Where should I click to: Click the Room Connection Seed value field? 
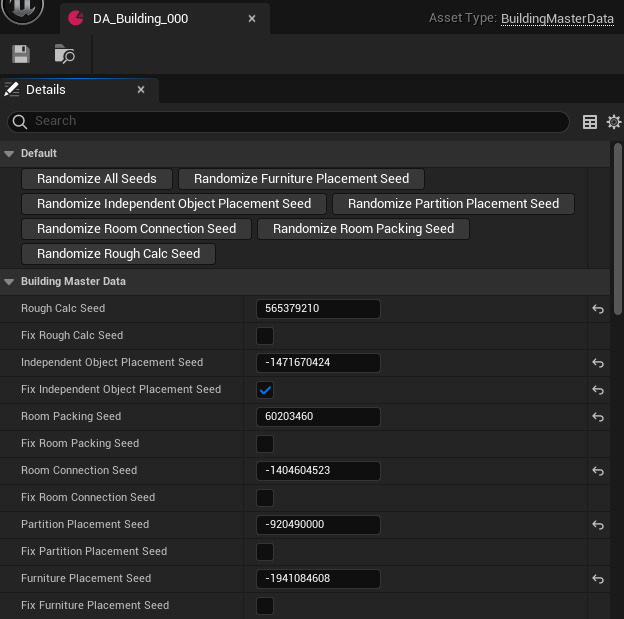coord(318,471)
